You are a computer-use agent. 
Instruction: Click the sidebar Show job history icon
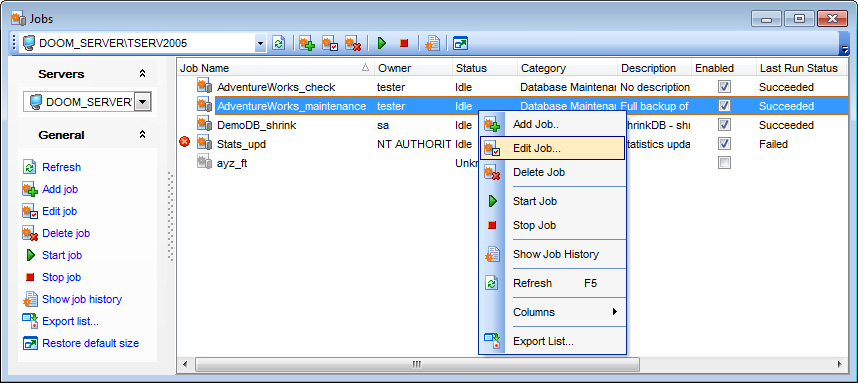coord(30,299)
